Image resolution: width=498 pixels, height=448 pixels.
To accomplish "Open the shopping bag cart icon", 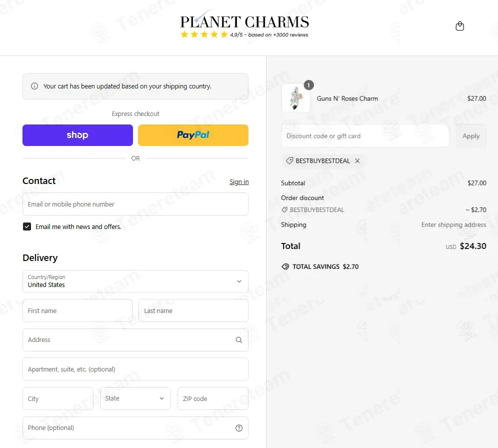I will tap(459, 25).
